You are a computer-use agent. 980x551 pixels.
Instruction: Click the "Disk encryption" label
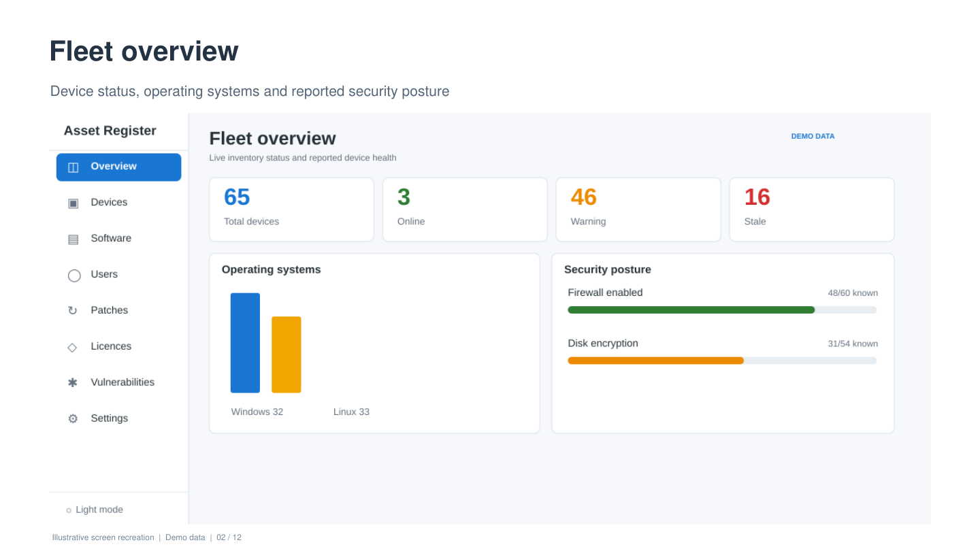[603, 344]
